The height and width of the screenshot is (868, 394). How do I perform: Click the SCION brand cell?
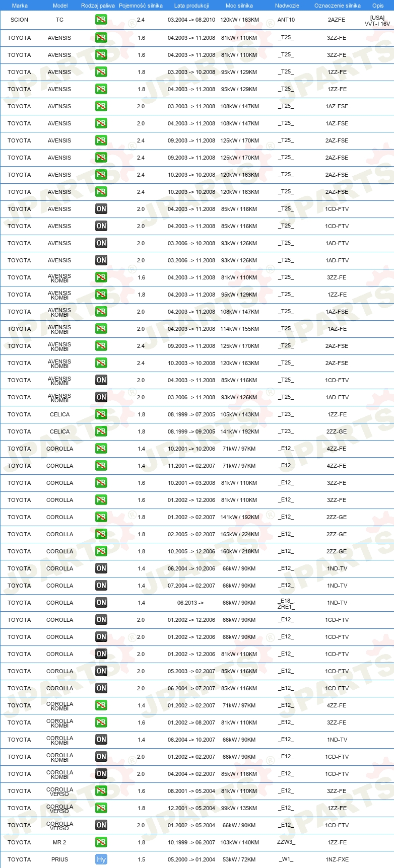point(19,20)
